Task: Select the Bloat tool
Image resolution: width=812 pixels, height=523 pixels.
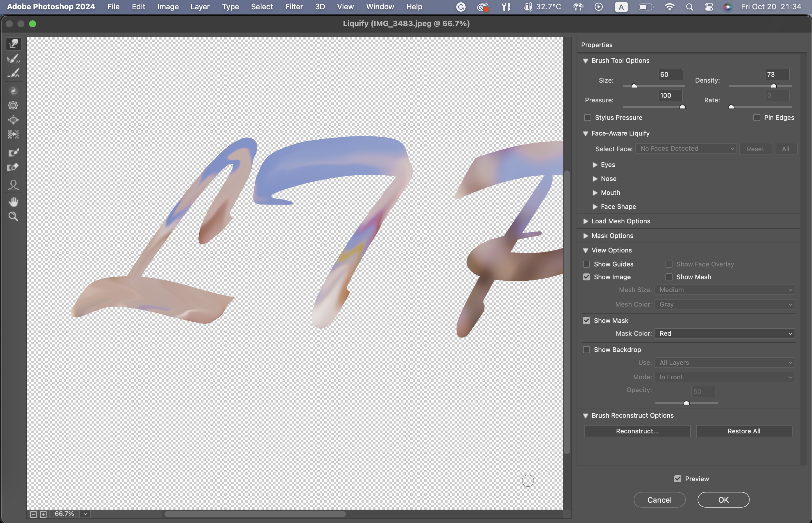Action: (14, 120)
